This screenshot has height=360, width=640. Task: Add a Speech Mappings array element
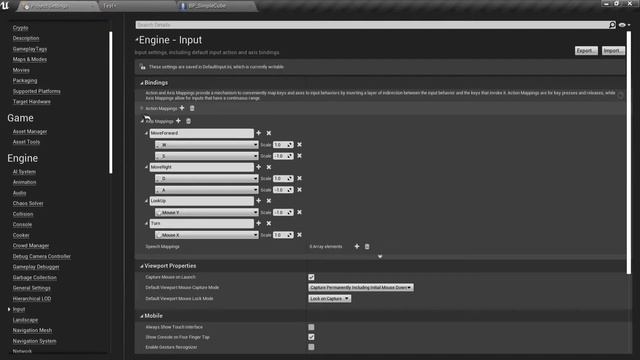(357, 247)
